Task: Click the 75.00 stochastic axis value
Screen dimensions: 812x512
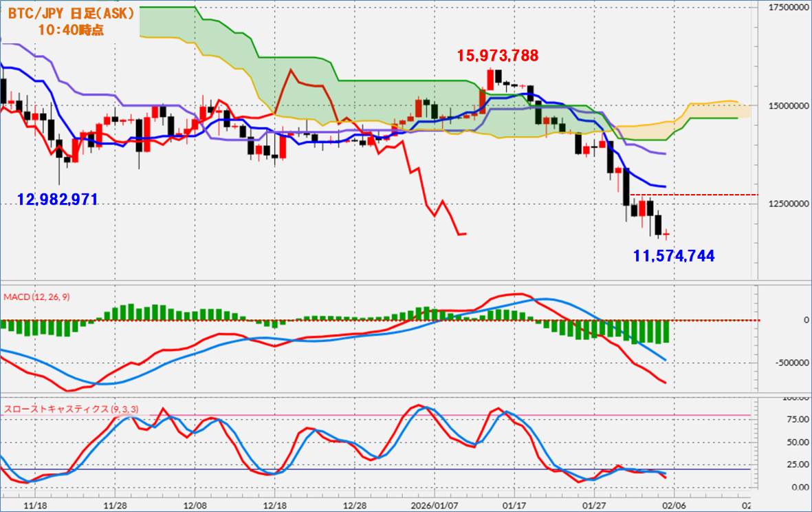Action: [798, 419]
